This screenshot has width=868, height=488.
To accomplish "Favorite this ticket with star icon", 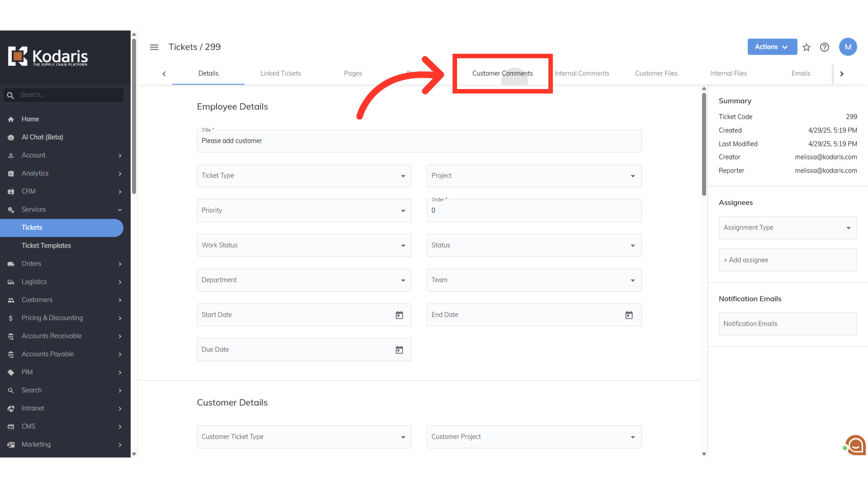I will 807,47.
